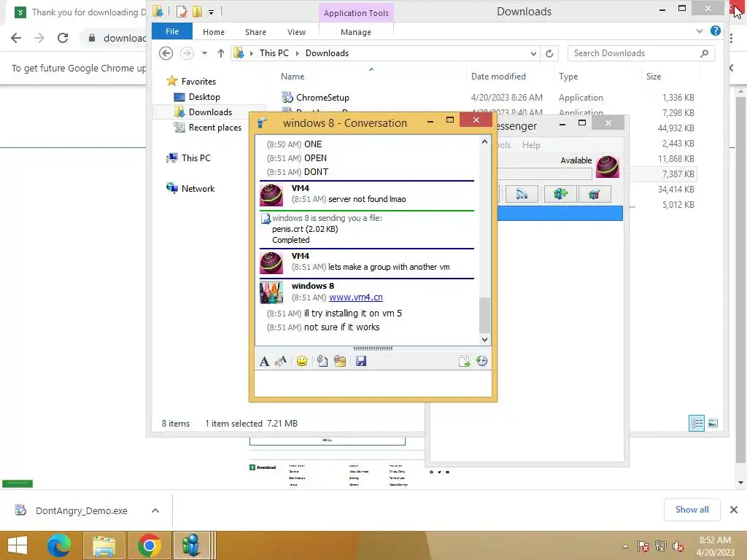
Task: Open the www.vm4.cn link
Action: 356,297
